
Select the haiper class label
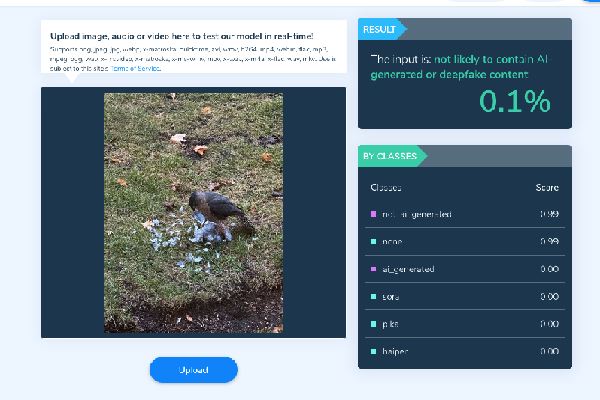click(x=395, y=351)
